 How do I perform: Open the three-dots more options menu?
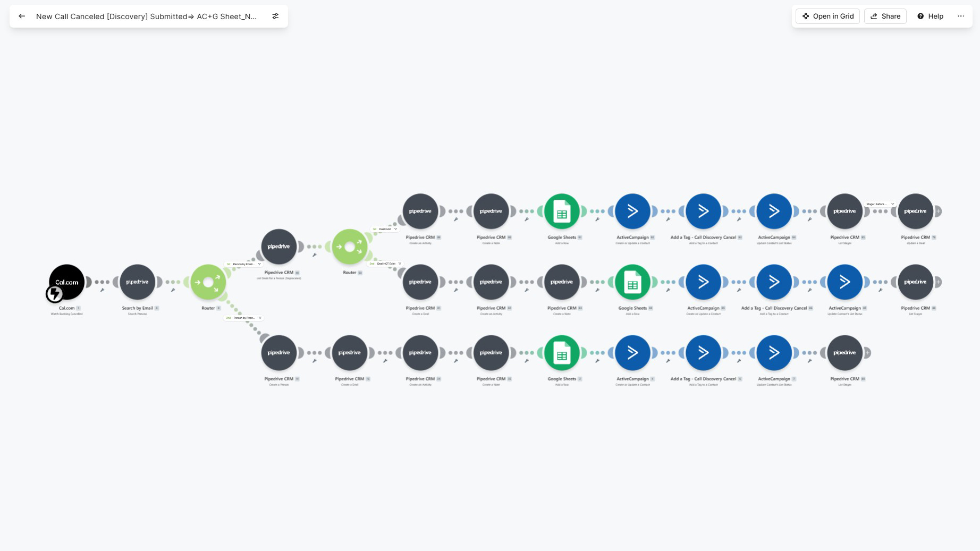961,16
